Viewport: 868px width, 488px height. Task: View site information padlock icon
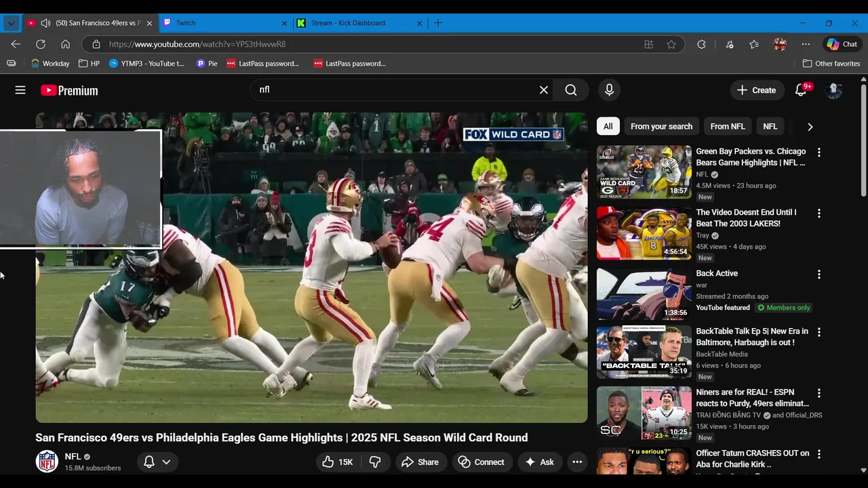pos(96,44)
